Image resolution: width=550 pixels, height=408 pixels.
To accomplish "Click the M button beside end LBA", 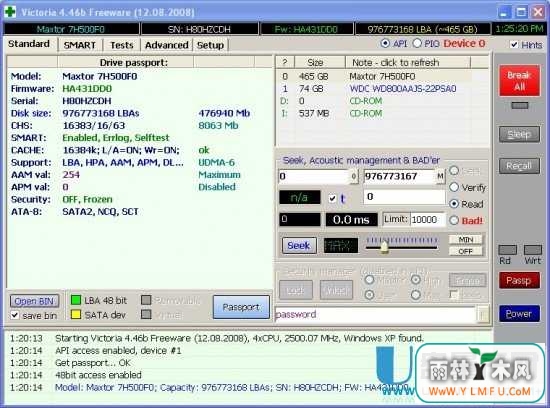I will point(441,176).
